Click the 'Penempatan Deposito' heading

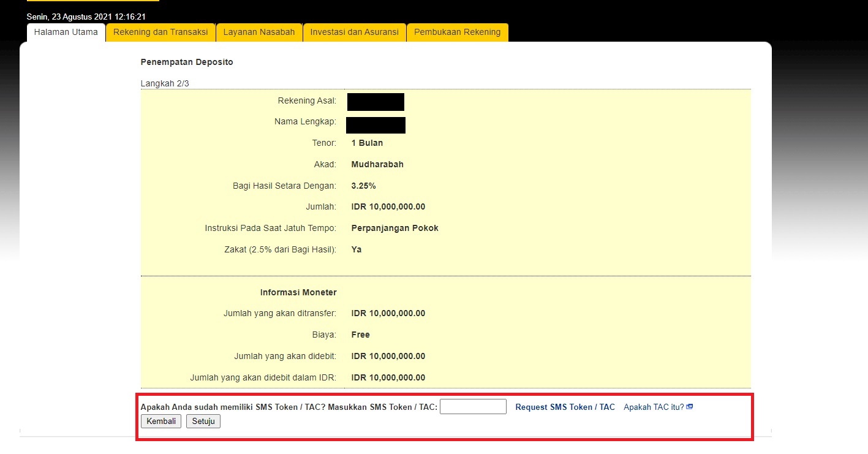(x=187, y=62)
